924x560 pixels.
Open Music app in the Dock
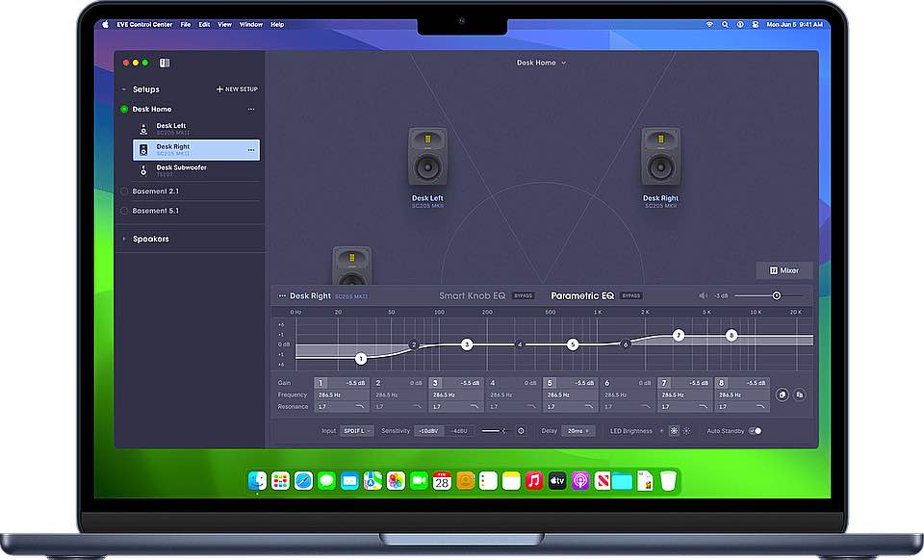point(534,480)
